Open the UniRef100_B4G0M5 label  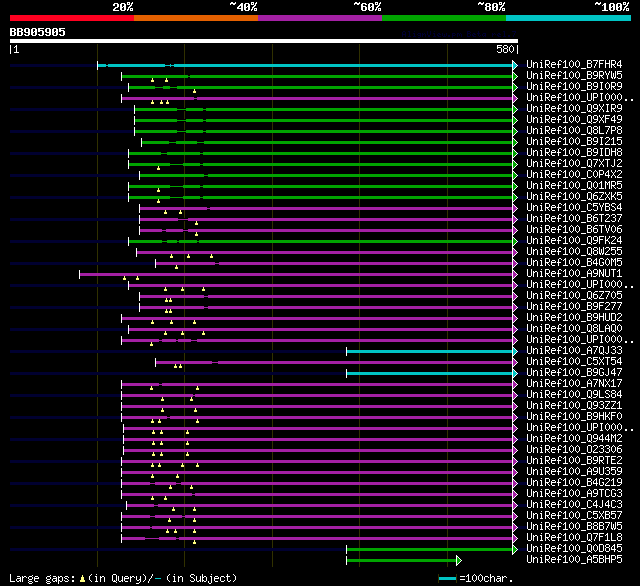coord(574,263)
